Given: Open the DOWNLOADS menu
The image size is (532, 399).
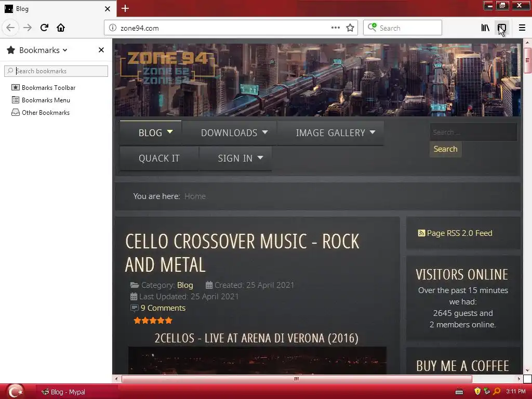Looking at the screenshot, I should (229, 132).
